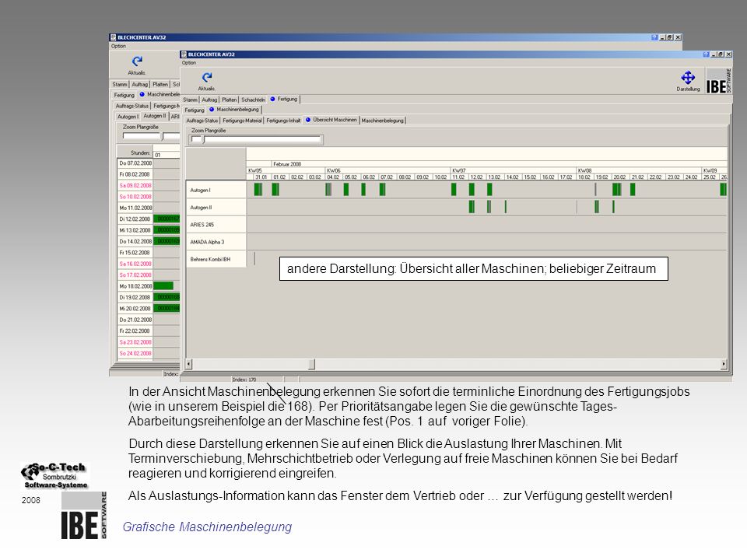This screenshot has height=560, width=747.
Task: Select the AMADA Alpha 3 machine row label
Action: click(x=216, y=242)
